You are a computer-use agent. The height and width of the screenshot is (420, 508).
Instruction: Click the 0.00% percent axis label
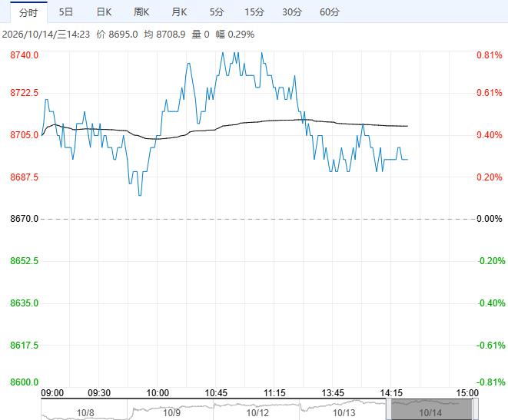point(490,219)
